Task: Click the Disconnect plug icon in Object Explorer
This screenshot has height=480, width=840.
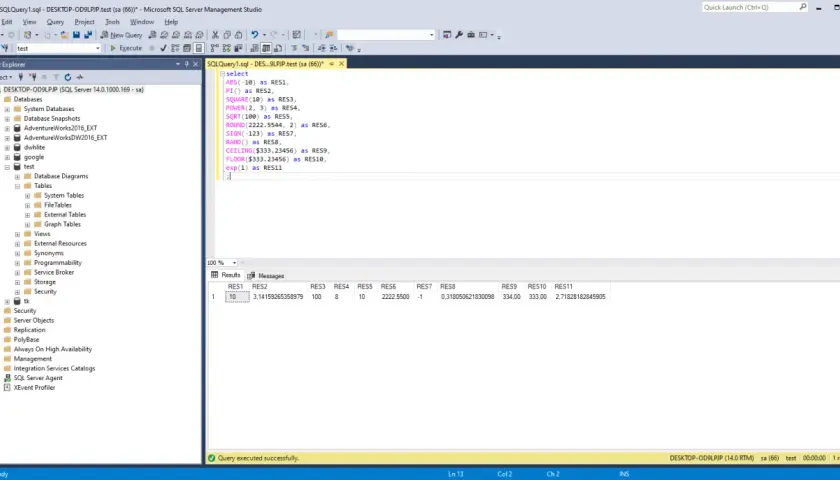Action: click(x=33, y=77)
